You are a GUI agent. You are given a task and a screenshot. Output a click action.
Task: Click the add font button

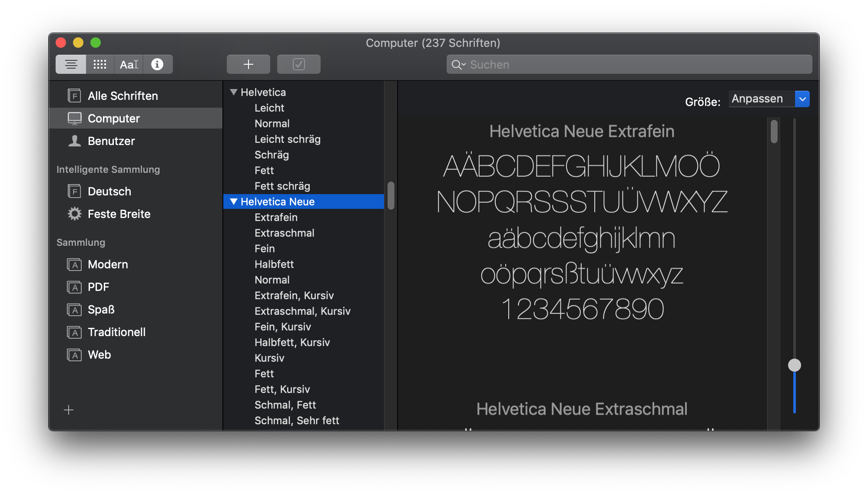click(248, 64)
